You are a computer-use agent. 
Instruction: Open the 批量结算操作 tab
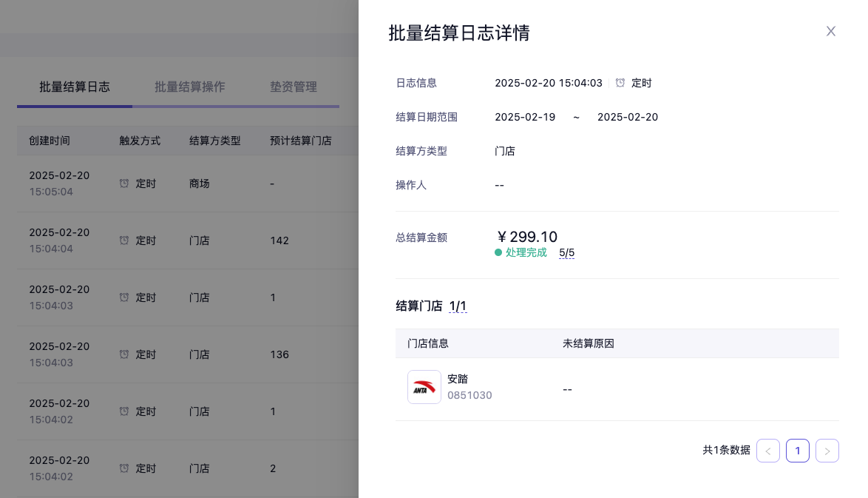(190, 87)
